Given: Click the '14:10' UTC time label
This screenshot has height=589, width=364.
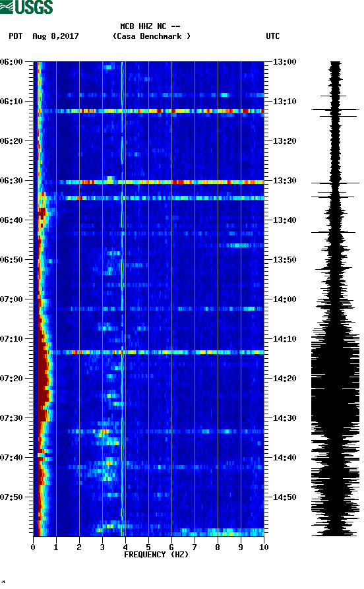Looking at the screenshot, I should tap(284, 339).
